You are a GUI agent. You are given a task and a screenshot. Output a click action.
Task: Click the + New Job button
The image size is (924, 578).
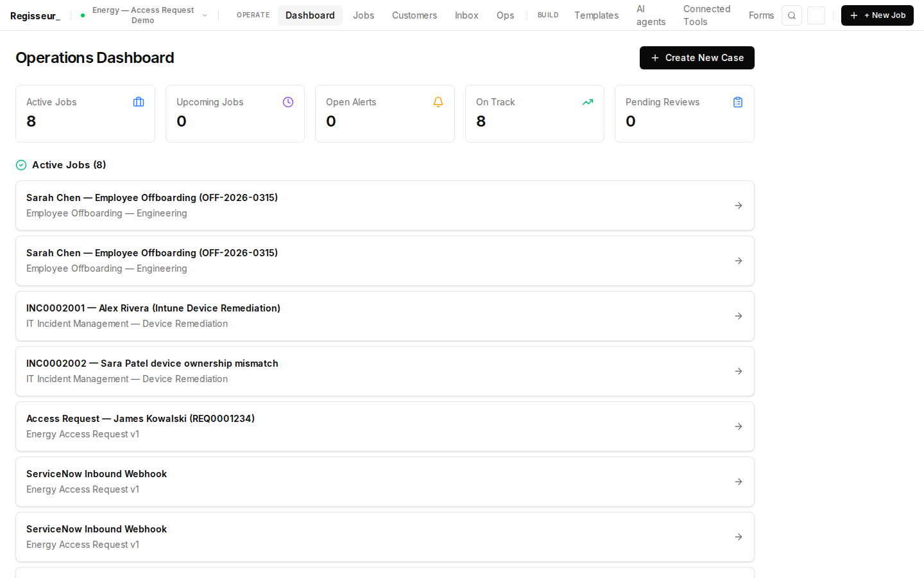pos(877,15)
